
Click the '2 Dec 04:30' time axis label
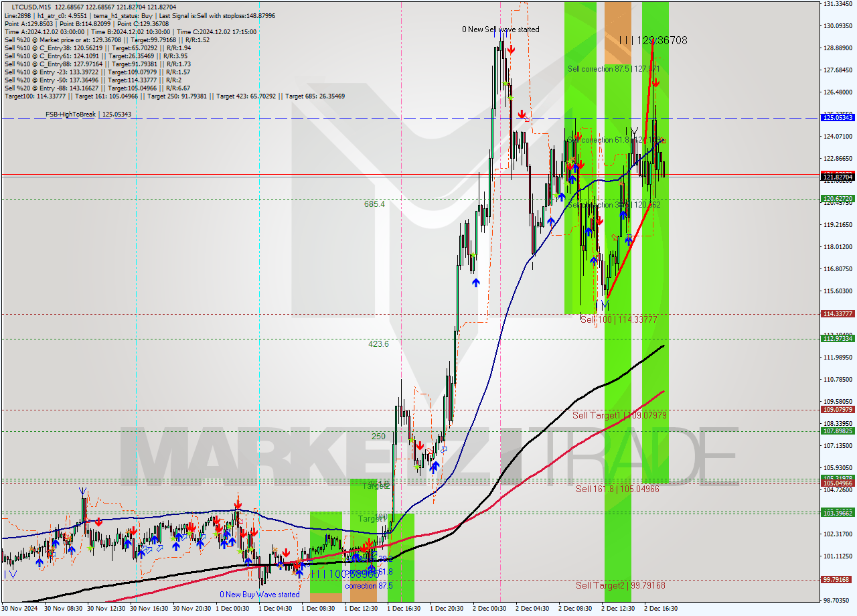(x=533, y=609)
